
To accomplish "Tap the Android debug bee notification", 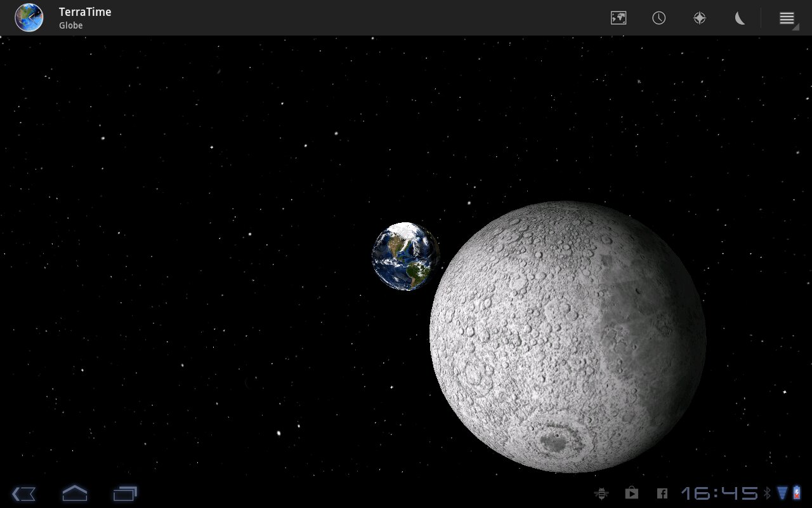I will coord(601,493).
